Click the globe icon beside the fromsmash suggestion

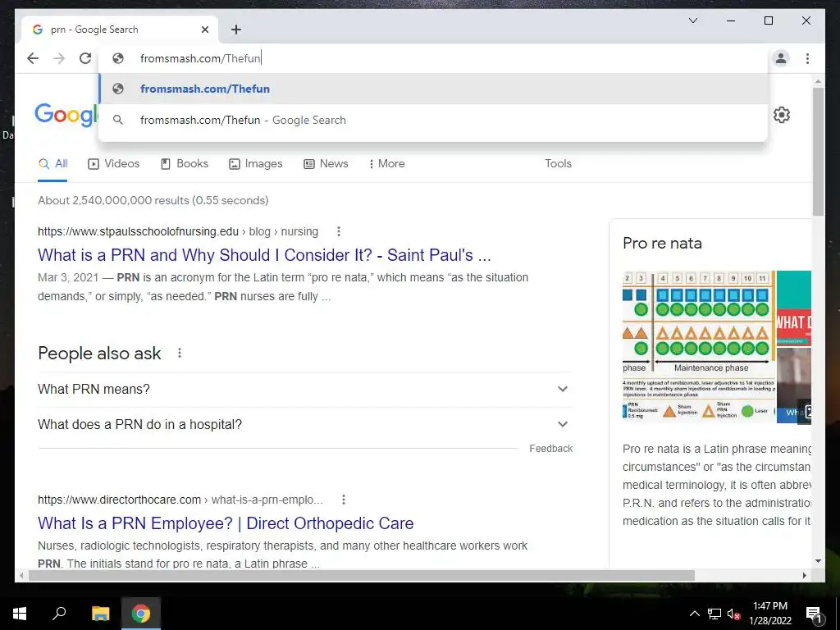(118, 89)
